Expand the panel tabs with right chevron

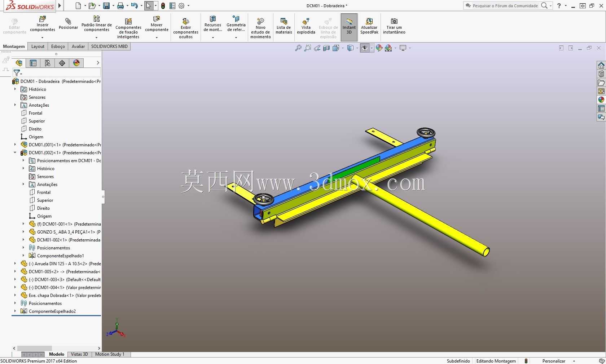(98, 63)
